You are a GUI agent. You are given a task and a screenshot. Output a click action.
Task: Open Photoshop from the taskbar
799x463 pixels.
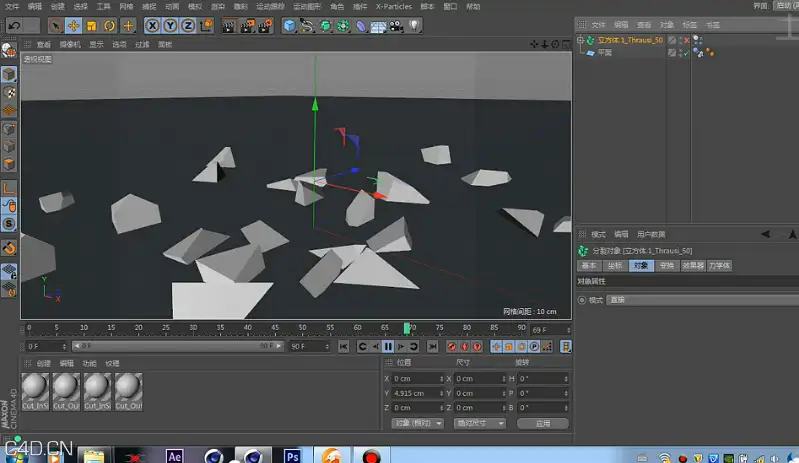coord(292,456)
